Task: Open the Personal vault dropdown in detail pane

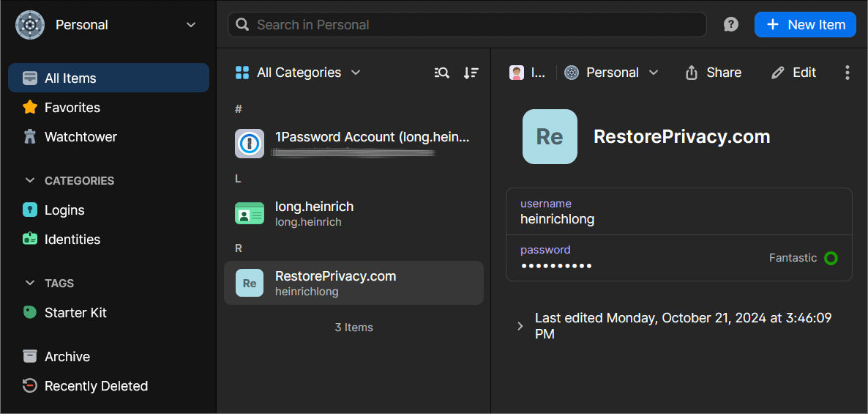Action: click(x=611, y=73)
